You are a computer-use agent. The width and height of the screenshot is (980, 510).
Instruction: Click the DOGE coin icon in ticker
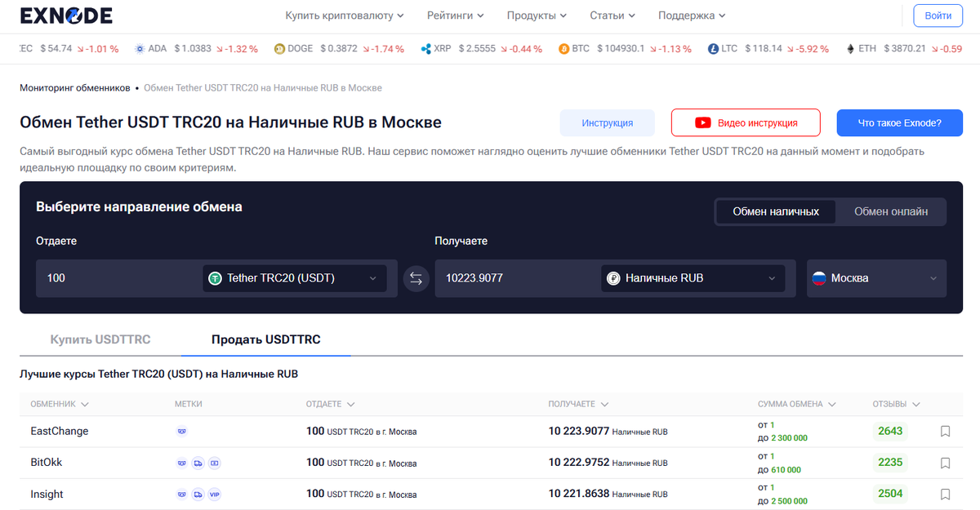coord(279,49)
